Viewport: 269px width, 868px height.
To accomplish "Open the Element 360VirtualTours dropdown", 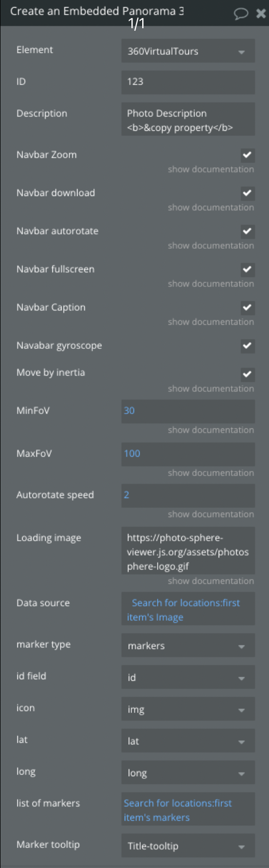I will (x=188, y=51).
